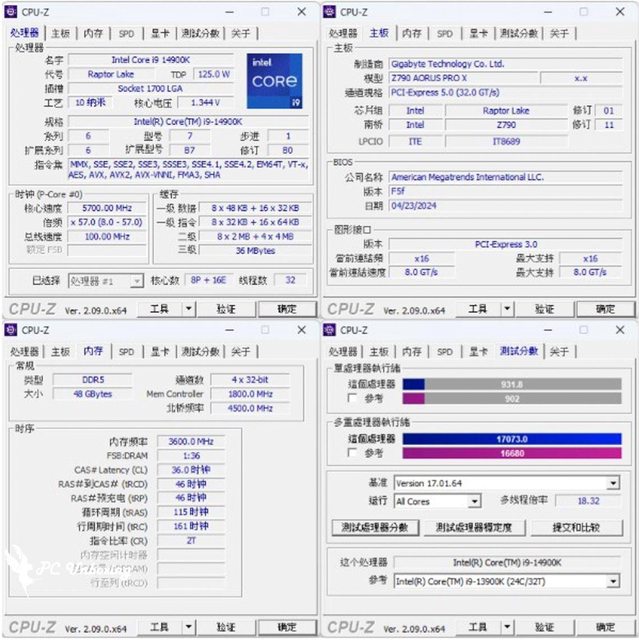Open the reference i9-13900K processor dropdown

tap(506, 580)
